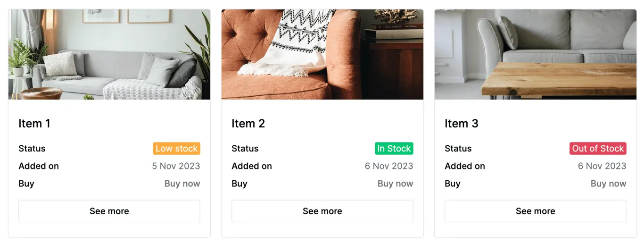
Task: Open See more for Item 2
Action: 322,211
